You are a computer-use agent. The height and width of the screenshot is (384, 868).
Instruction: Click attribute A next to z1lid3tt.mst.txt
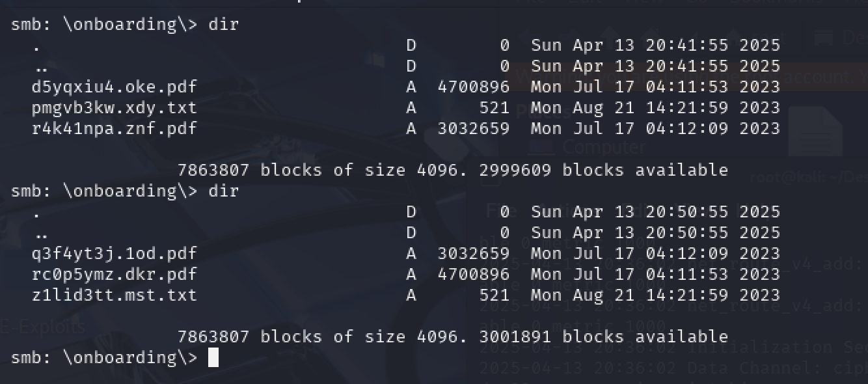[411, 295]
